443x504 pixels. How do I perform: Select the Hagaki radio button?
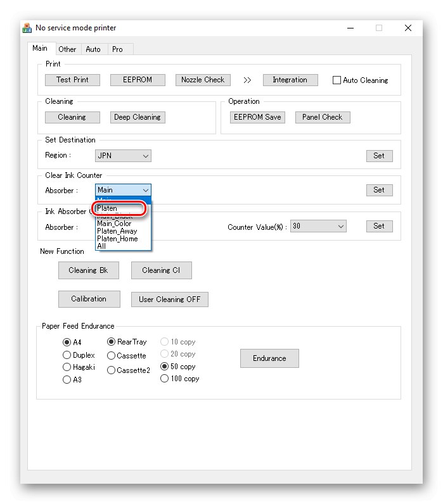(x=67, y=367)
